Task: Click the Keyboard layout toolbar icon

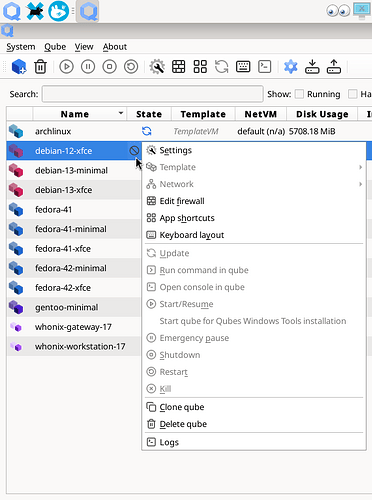Action: [243, 67]
